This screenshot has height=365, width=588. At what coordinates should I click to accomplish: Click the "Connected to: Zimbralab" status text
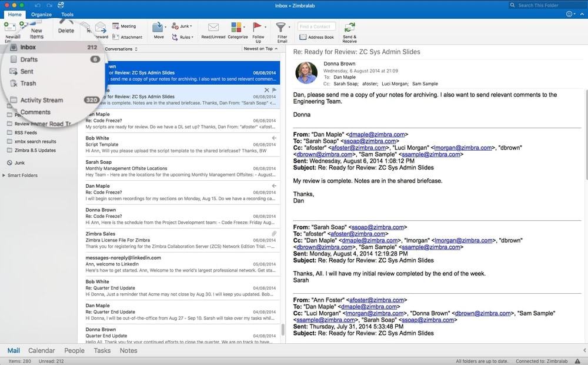[x=542, y=361]
